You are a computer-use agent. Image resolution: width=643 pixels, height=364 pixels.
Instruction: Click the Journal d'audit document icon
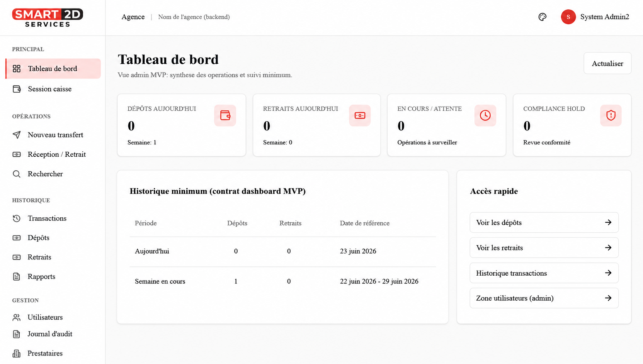[17, 334]
